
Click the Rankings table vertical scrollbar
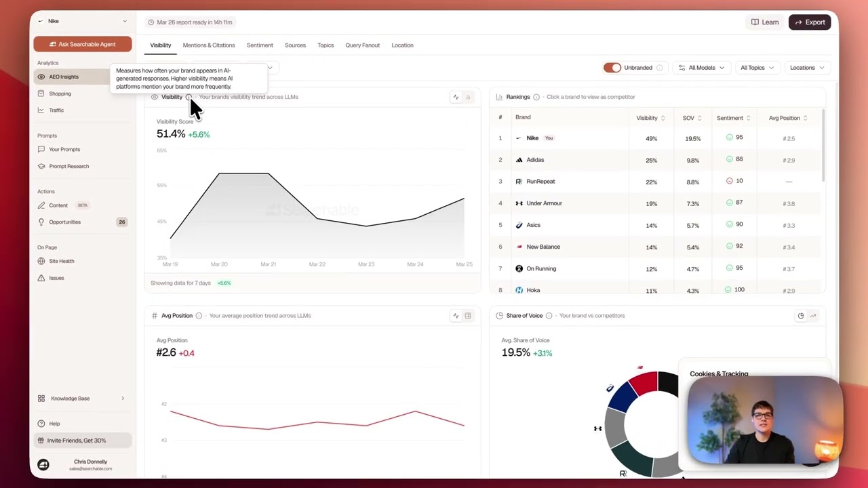coord(823,144)
